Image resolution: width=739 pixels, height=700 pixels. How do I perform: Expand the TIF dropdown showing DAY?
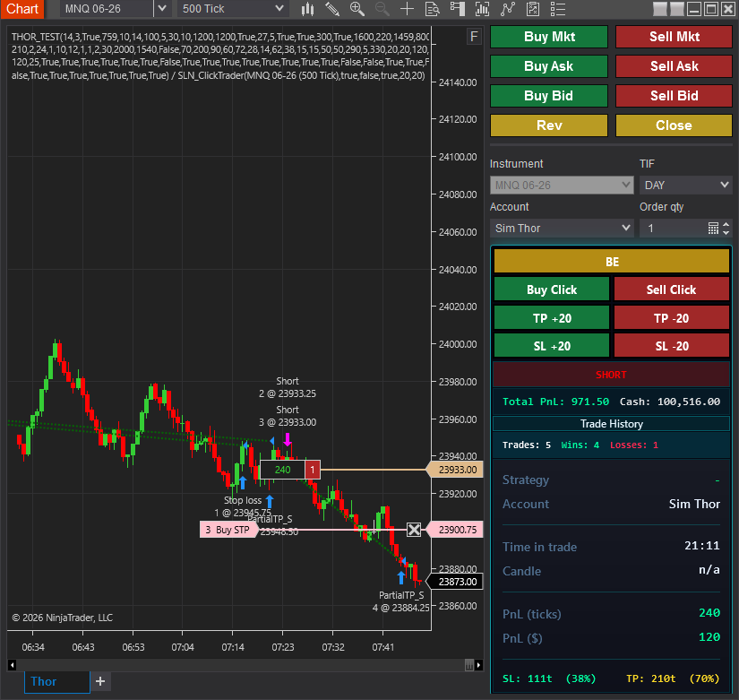click(686, 186)
